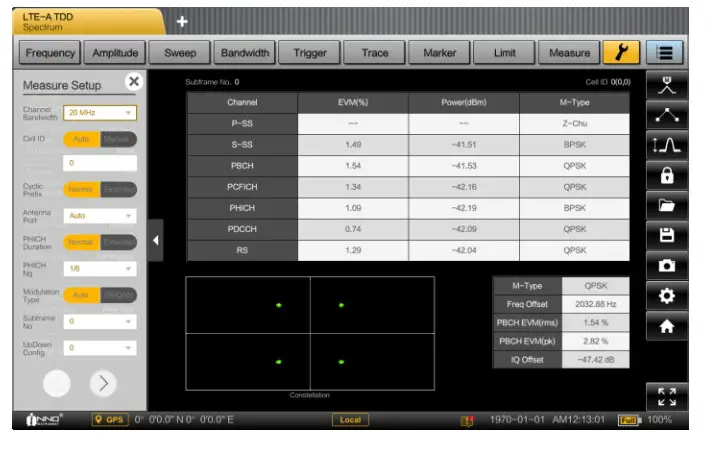Open the Measure menu
Viewport: 707px width, 451px height.
[x=569, y=53]
